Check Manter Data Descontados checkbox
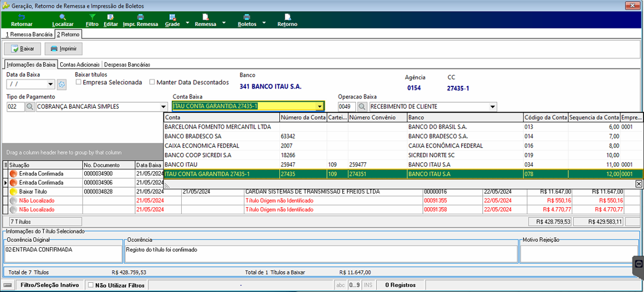The image size is (644, 292). [x=152, y=82]
